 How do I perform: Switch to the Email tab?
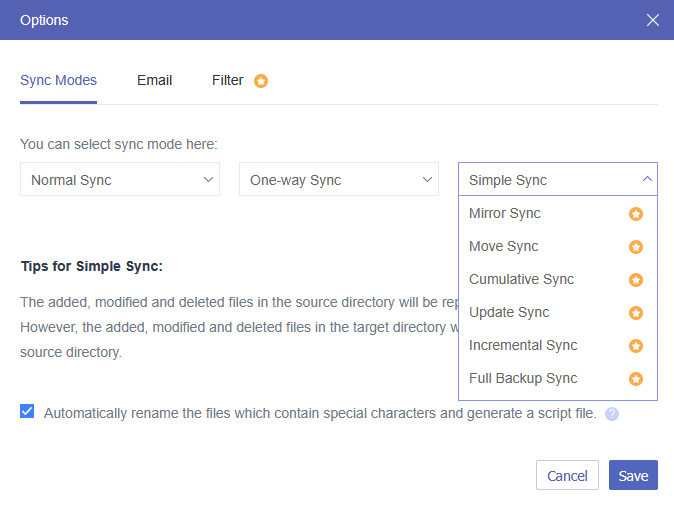pos(154,80)
